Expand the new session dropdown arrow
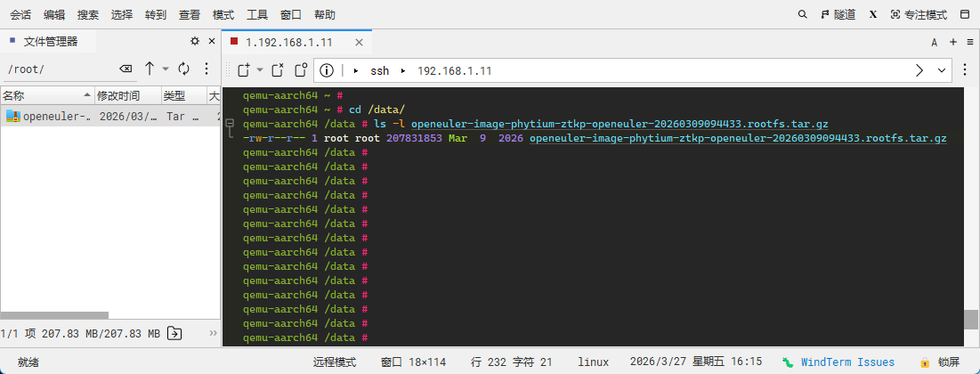 [x=260, y=70]
